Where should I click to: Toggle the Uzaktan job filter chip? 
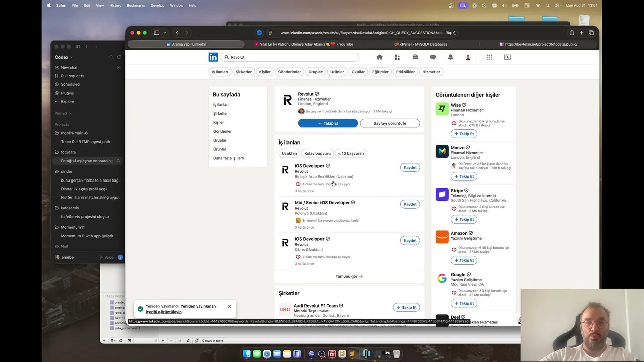click(289, 153)
